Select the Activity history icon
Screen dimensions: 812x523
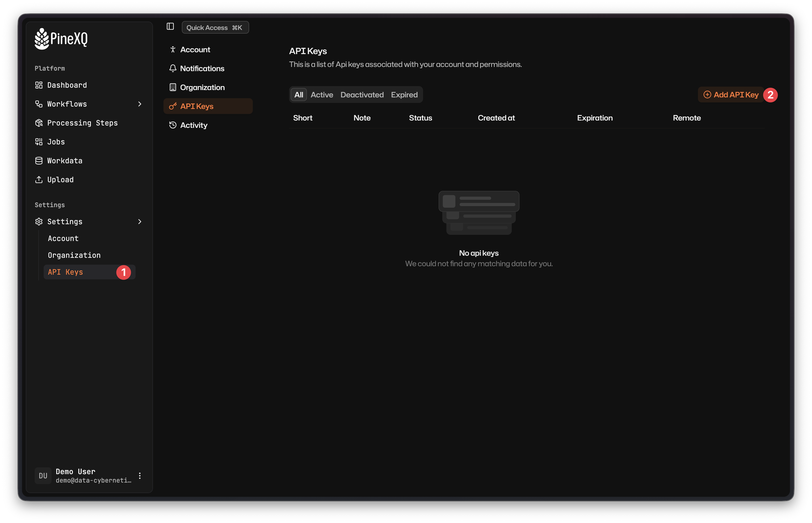pos(173,125)
